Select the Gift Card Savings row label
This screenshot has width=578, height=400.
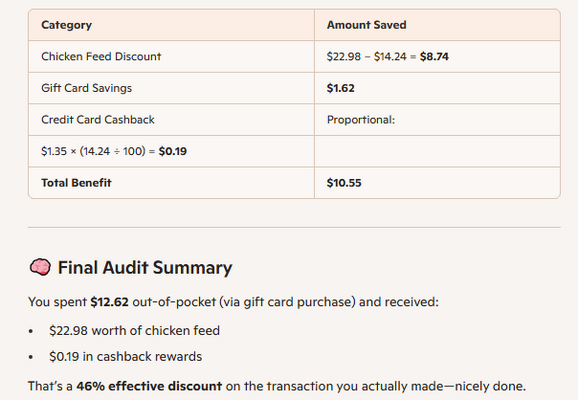coord(86,88)
